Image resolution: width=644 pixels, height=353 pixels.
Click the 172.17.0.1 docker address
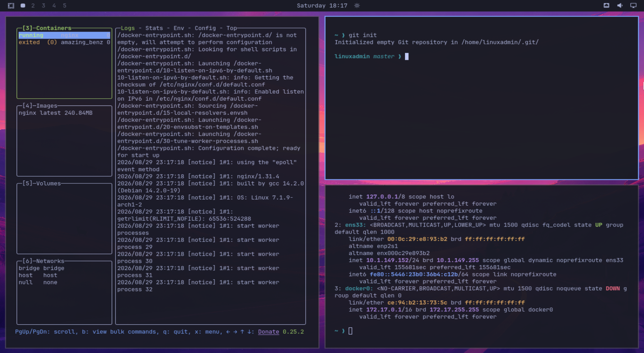click(384, 310)
